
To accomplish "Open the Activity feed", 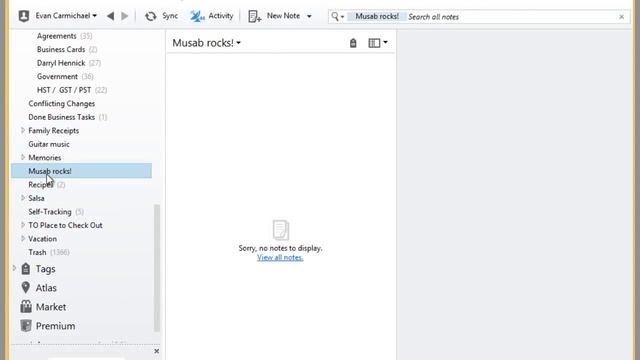I will point(211,16).
